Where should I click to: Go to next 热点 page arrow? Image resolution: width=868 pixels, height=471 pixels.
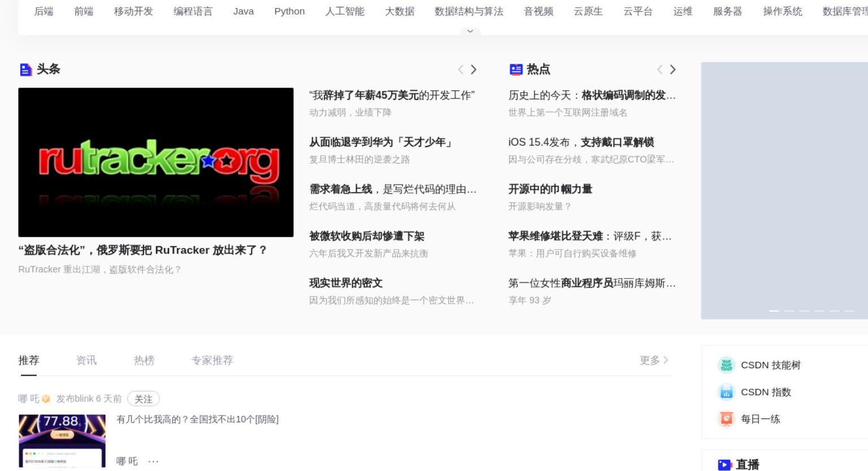(672, 69)
